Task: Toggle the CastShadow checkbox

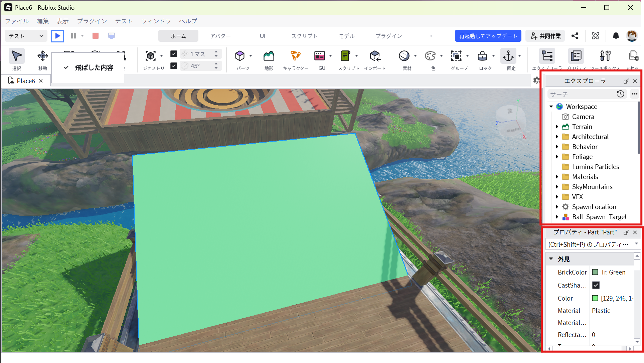Action: click(596, 285)
